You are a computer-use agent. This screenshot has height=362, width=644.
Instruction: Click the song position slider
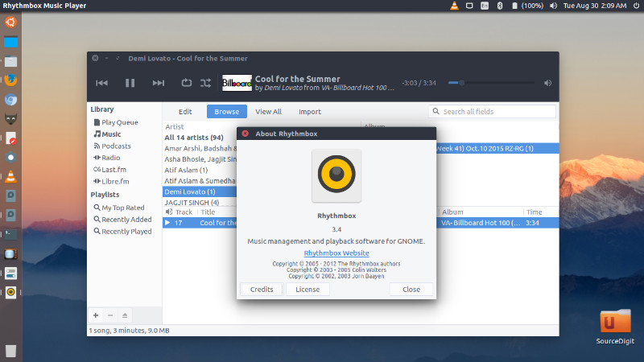491,83
